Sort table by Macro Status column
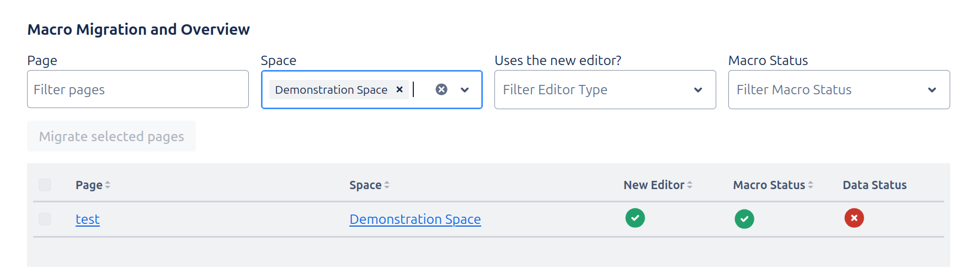Viewport: 980px width, 279px height. point(773,185)
